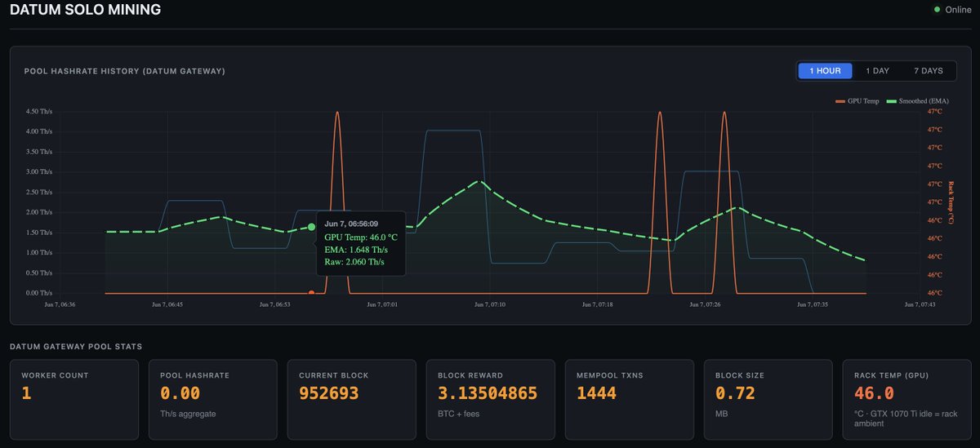Screen dimensions: 980x448
Task: Click the orange GPU temp point on axis
Action: click(311, 292)
